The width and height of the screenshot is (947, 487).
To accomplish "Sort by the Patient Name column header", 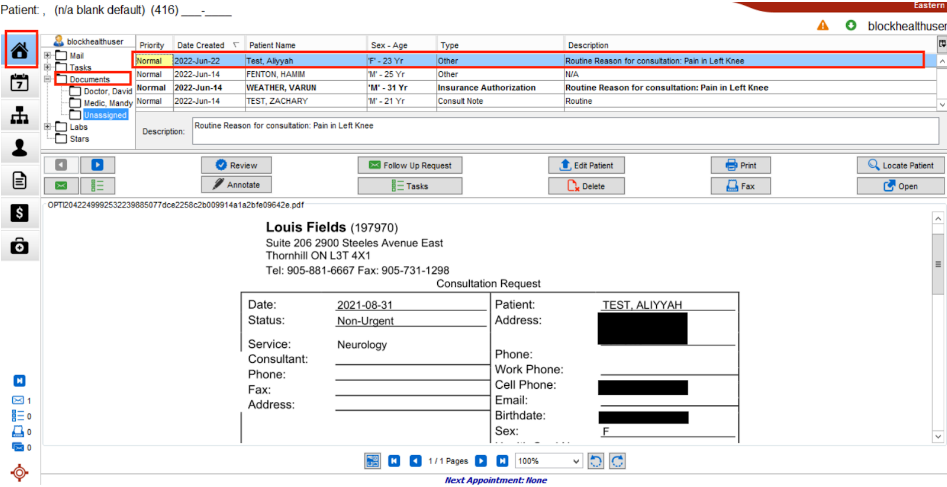I will (x=306, y=45).
